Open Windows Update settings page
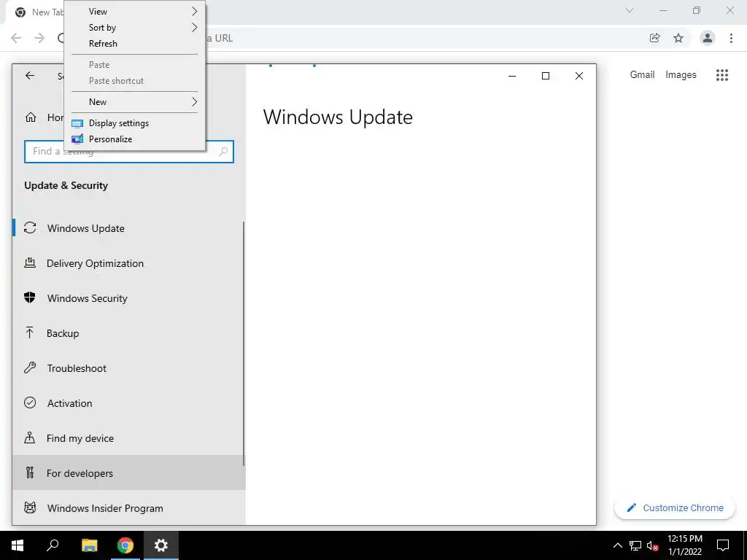This screenshot has height=560, width=747. (x=128, y=228)
